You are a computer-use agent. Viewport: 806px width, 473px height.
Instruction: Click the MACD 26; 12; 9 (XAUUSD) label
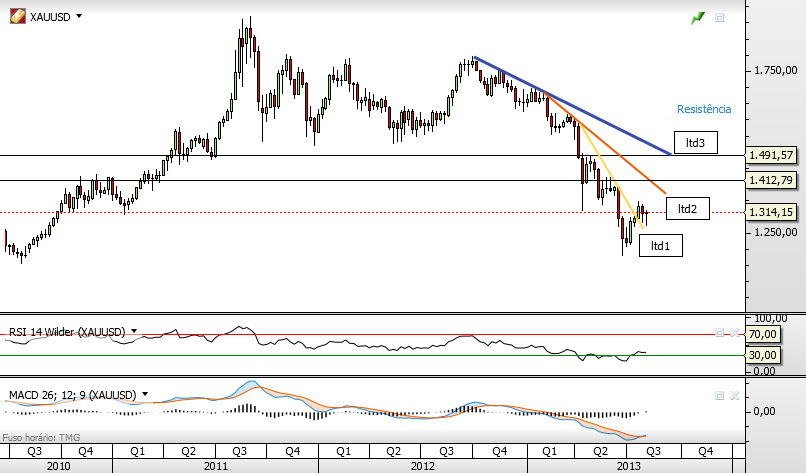point(72,395)
